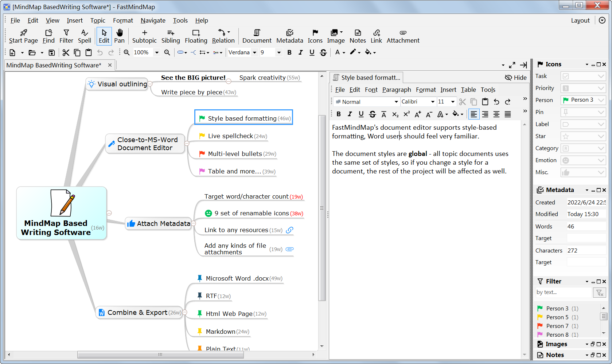612x364 pixels.
Task: Open the main Format menu
Action: [123, 20]
